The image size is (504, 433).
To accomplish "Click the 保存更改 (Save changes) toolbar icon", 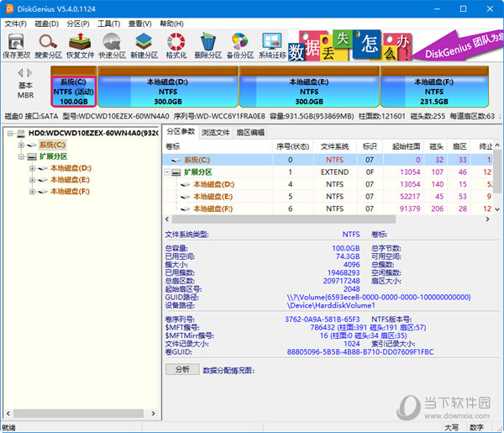I will [x=16, y=42].
